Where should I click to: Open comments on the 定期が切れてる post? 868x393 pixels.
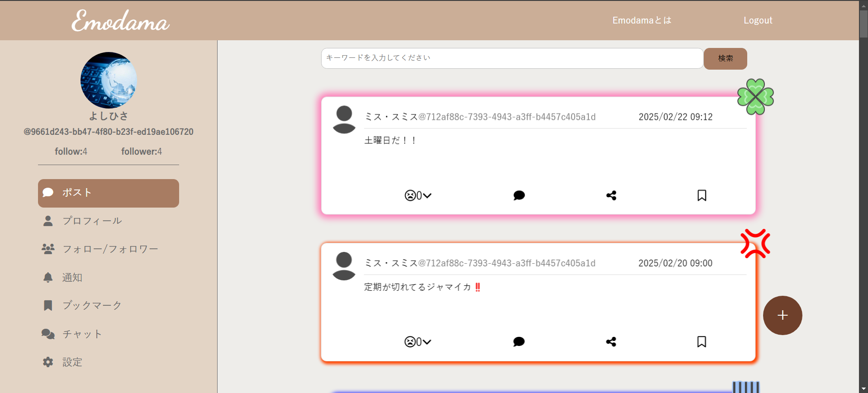click(x=519, y=341)
